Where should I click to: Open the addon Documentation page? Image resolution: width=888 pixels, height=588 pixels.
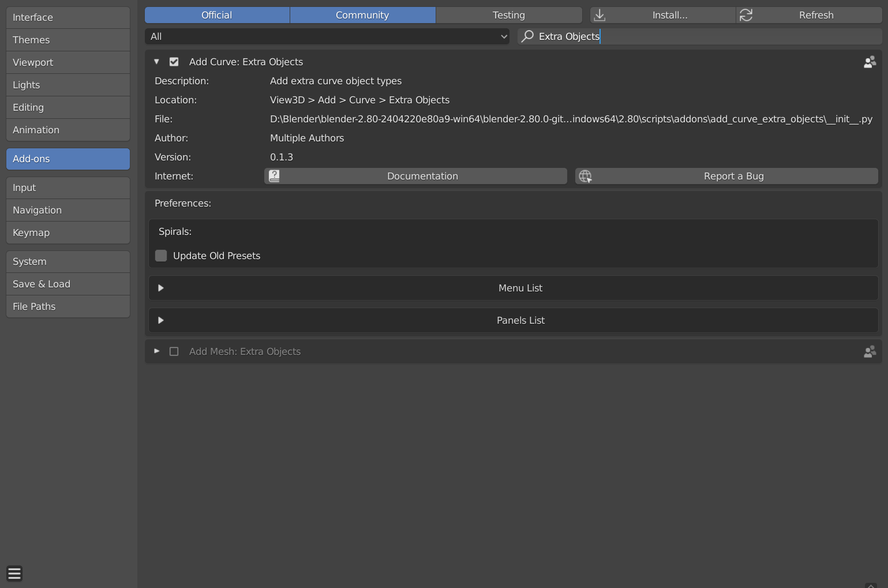422,176
